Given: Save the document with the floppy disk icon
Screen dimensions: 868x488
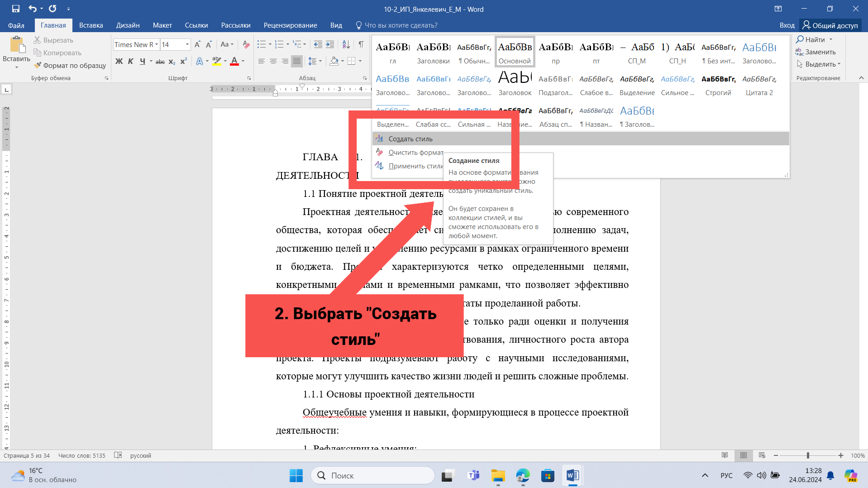Looking at the screenshot, I should click(16, 9).
